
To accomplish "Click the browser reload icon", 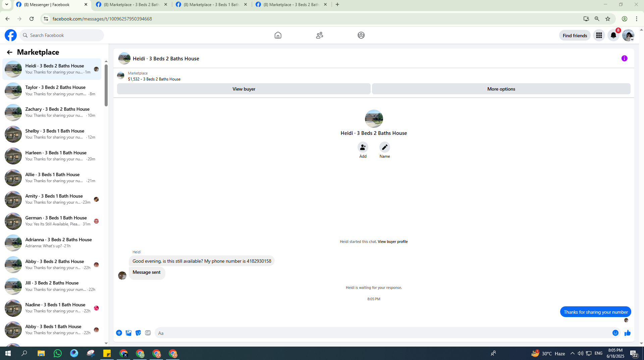I will (32, 19).
